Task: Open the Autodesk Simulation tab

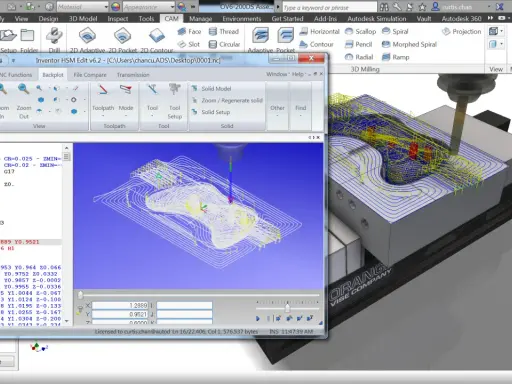Action: tap(377, 19)
